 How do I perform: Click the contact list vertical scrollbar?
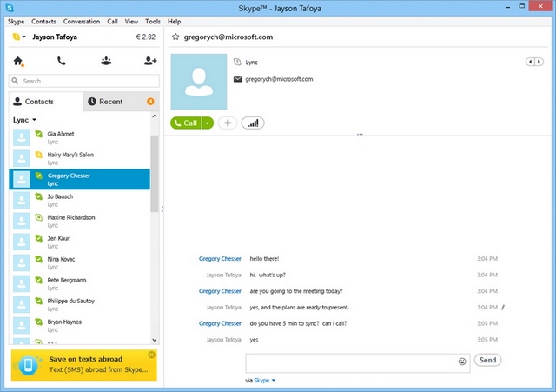(155, 174)
